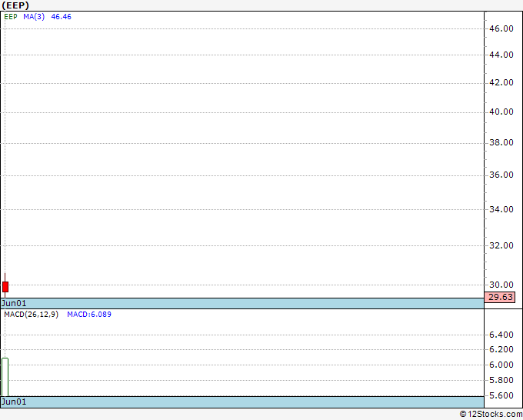
Task: Click the 38.00 price axis label
Action: (x=501, y=143)
